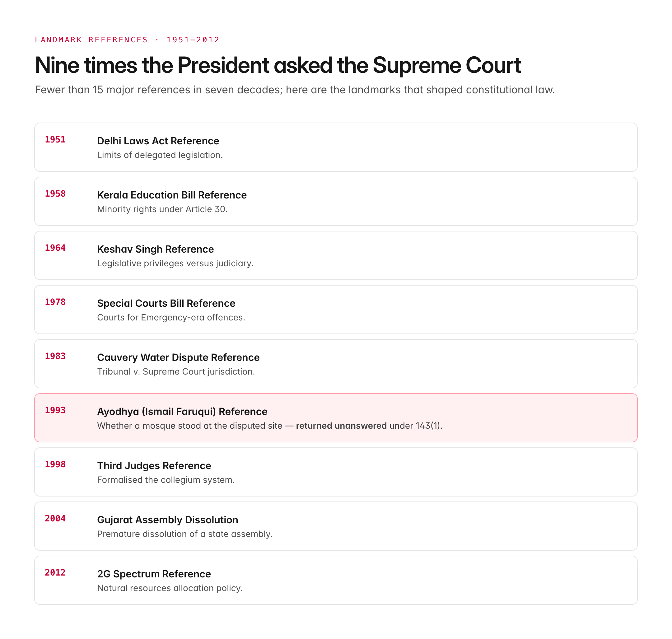Click the highlighted Ayodhya (Ismail Faruqui) Reference
672x639 pixels.
336,418
